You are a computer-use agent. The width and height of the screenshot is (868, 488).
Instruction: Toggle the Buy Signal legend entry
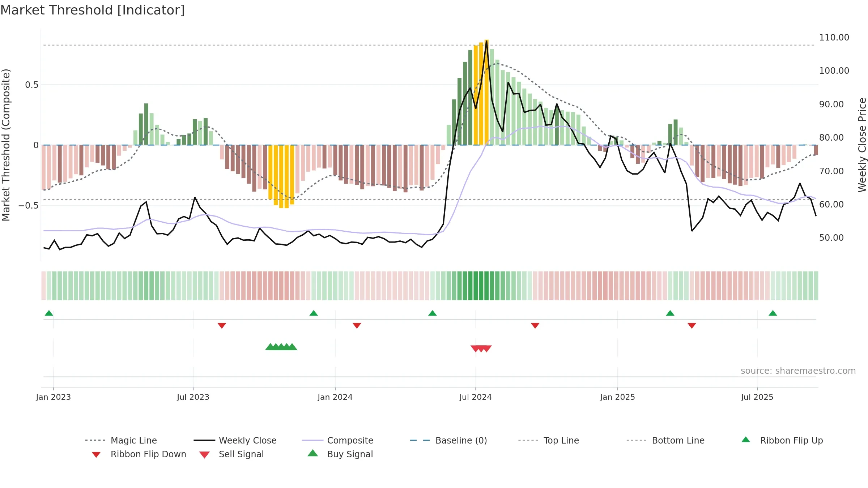[x=340, y=454]
